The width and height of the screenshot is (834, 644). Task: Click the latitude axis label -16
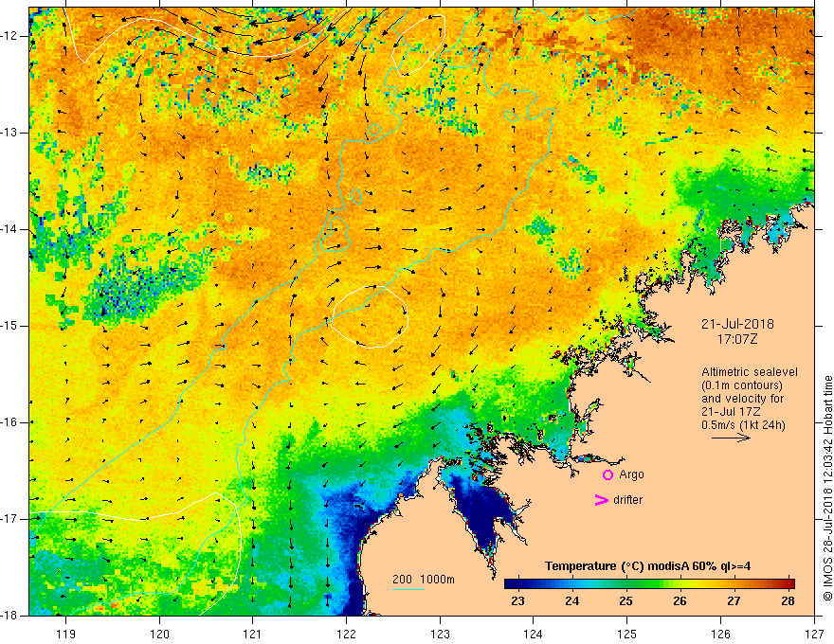10,422
